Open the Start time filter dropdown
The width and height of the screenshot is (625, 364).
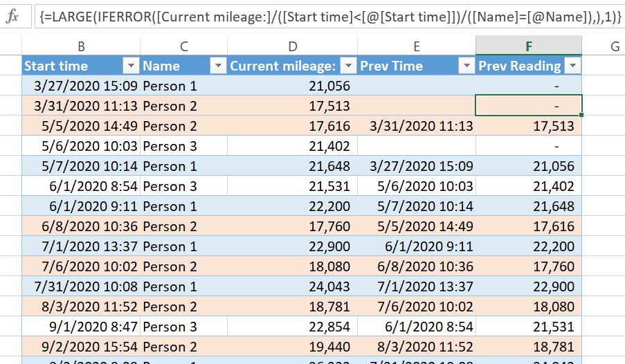tap(131, 65)
